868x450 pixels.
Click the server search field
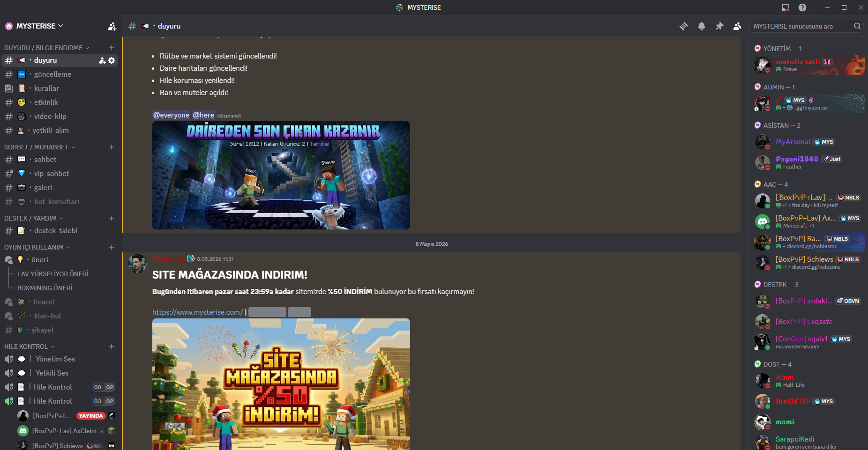click(807, 26)
